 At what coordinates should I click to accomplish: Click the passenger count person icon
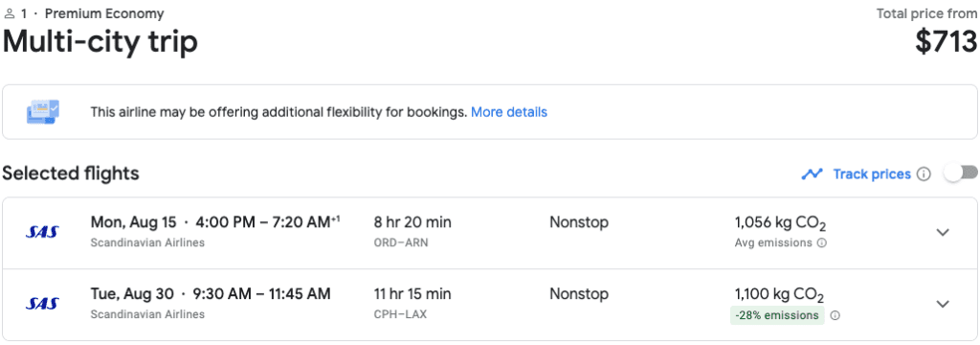(9, 13)
